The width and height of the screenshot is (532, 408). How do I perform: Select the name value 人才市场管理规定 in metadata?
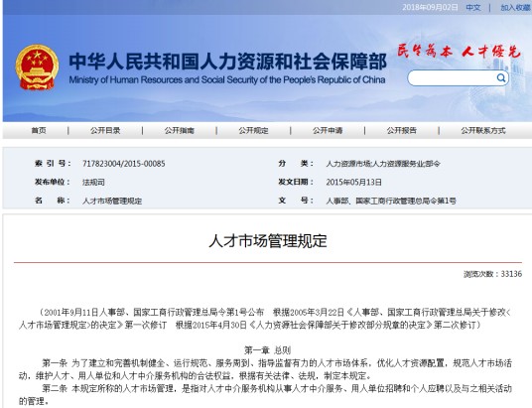click(112, 201)
